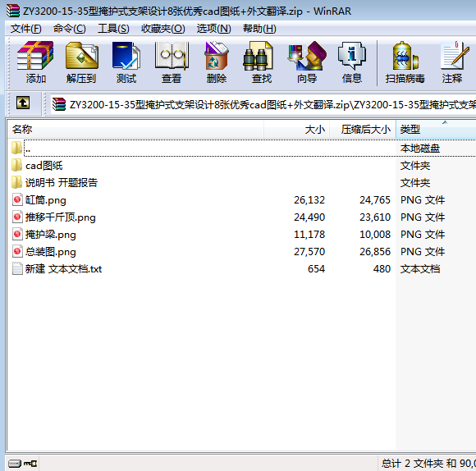Click the packed size value 23,610
476x471 pixels.
pos(375,217)
